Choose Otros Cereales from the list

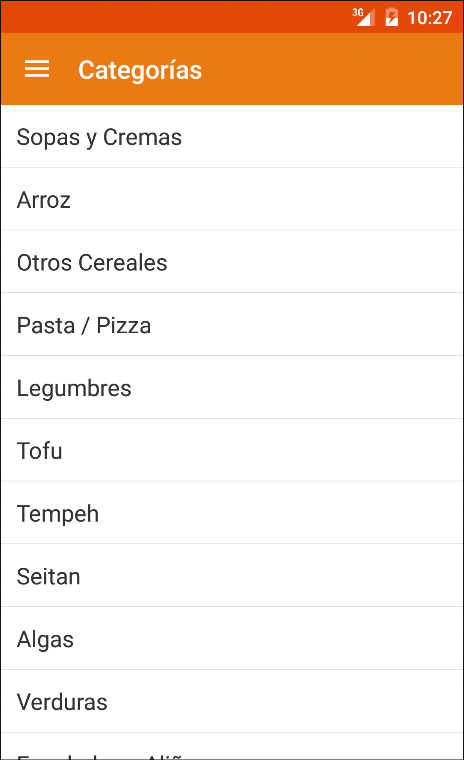coord(232,262)
